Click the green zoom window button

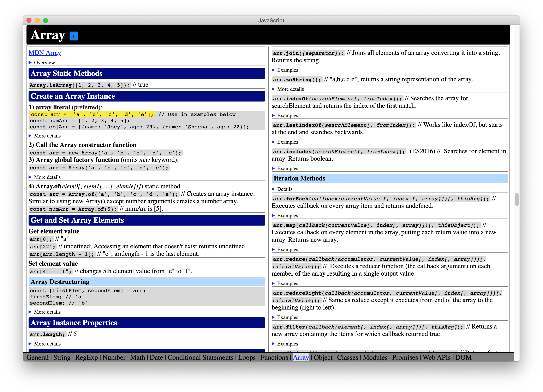click(46, 20)
